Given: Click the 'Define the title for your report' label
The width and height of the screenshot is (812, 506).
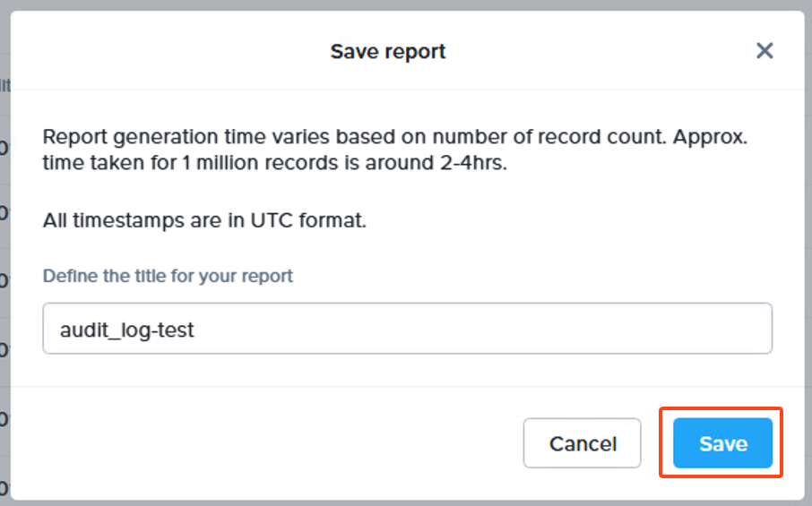Looking at the screenshot, I should click(168, 276).
